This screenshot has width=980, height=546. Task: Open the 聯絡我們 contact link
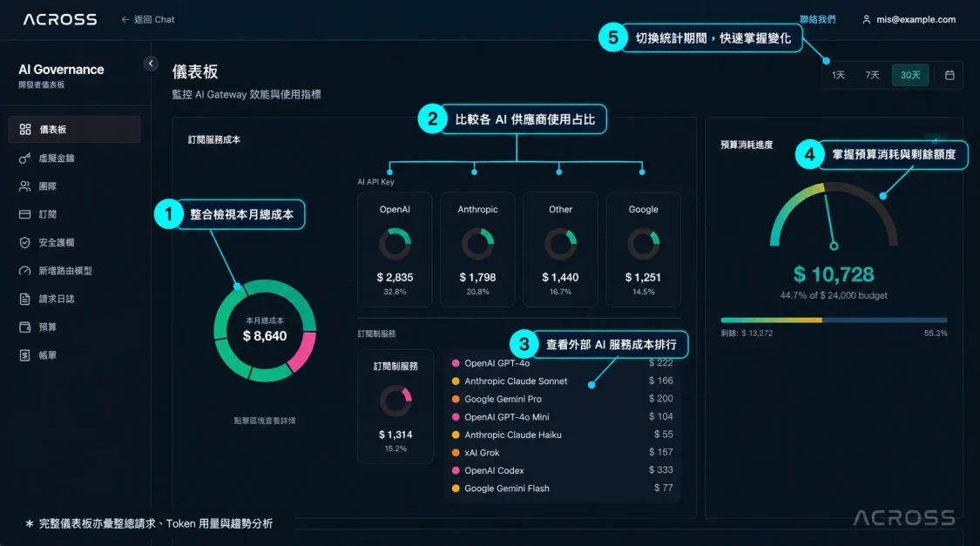point(817,19)
